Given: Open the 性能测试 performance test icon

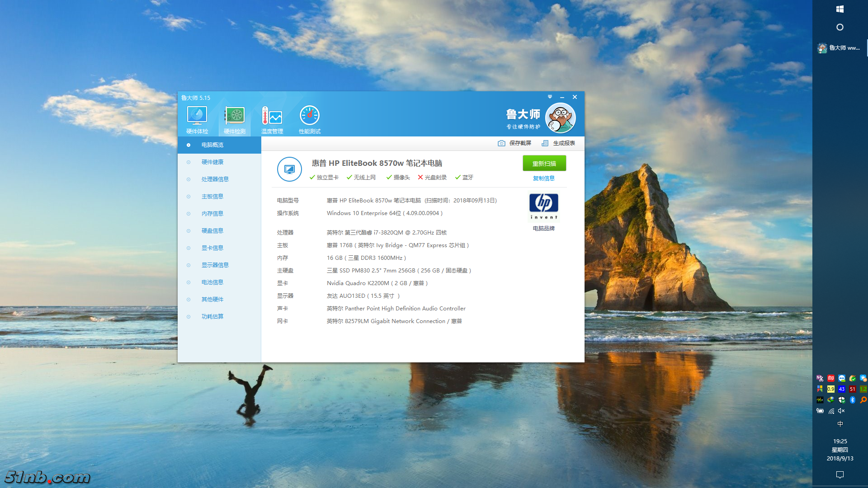Looking at the screenshot, I should (x=310, y=120).
